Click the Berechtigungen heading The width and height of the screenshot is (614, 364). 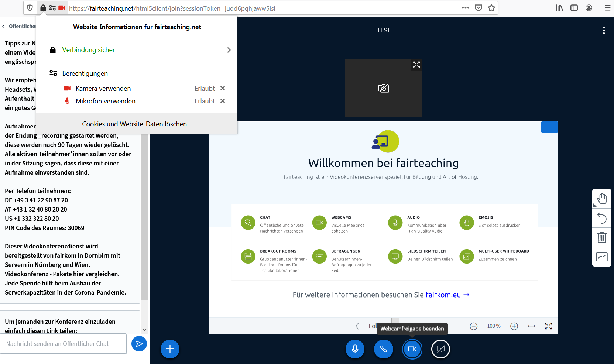(85, 73)
